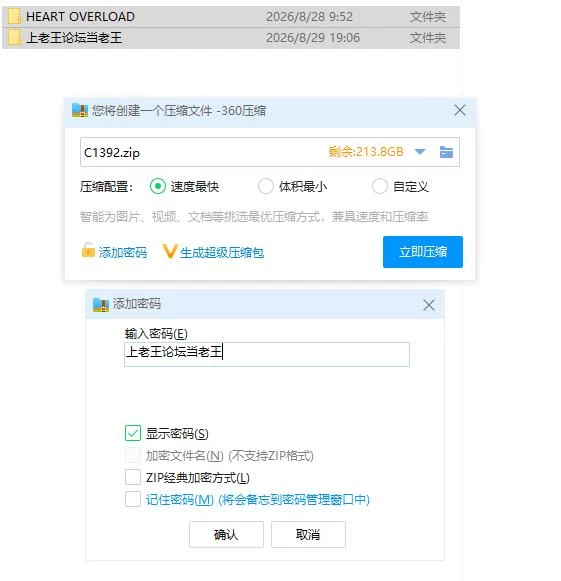The width and height of the screenshot is (561, 581).
Task: Expand the save path dropdown arrow
Action: tap(420, 152)
